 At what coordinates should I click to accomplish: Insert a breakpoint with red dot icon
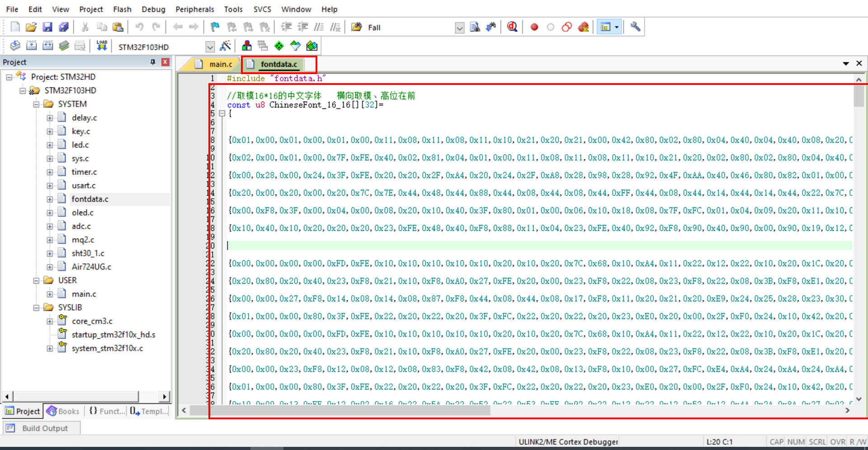tap(534, 27)
